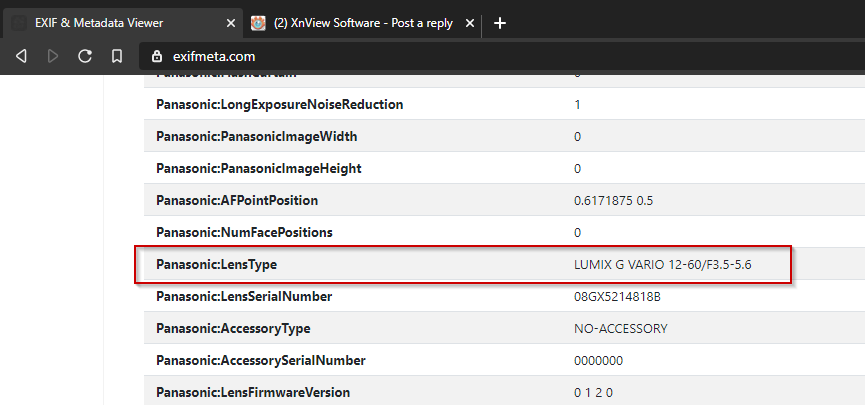Screen dimensions: 865x405
Task: Open a new tab with plus button
Action: click(500, 22)
